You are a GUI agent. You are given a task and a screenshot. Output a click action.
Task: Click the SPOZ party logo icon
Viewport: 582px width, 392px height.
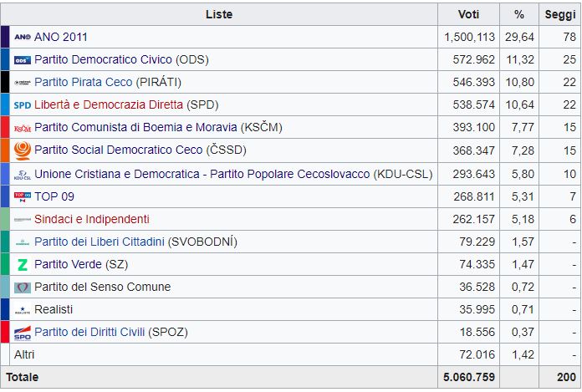[23, 332]
